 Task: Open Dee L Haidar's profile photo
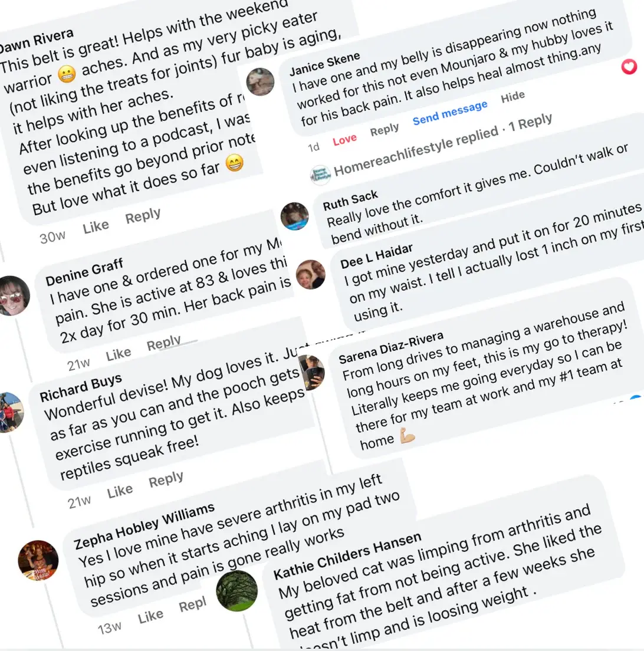pos(311,274)
